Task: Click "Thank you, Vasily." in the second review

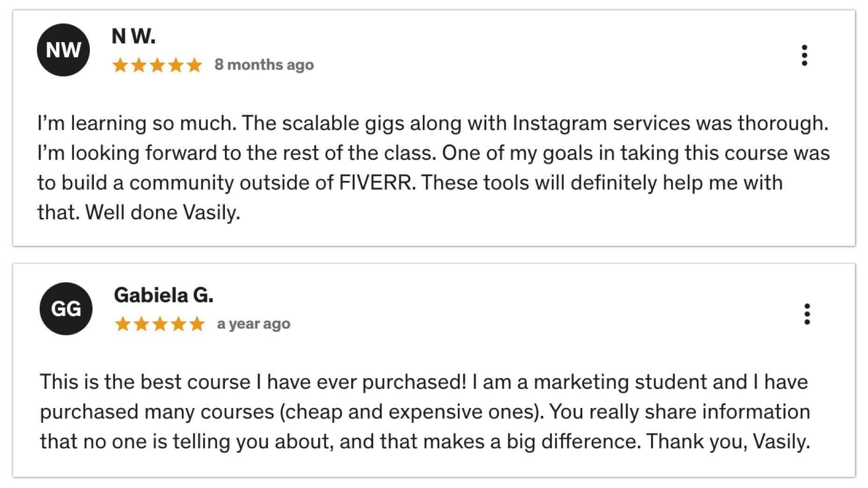Action: (x=728, y=442)
